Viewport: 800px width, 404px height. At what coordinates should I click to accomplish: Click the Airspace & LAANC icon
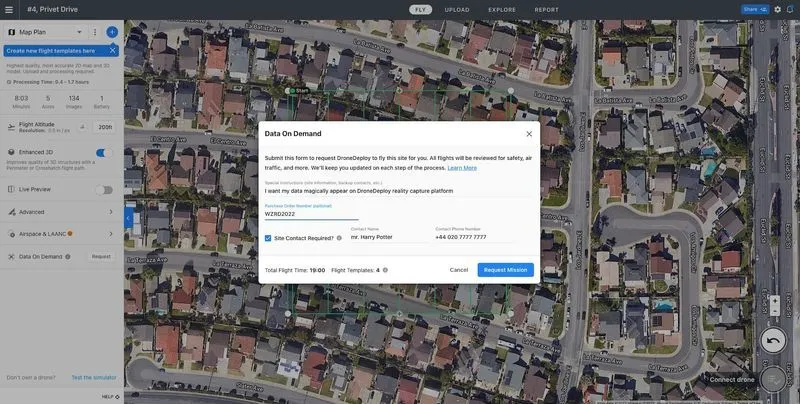[11, 234]
